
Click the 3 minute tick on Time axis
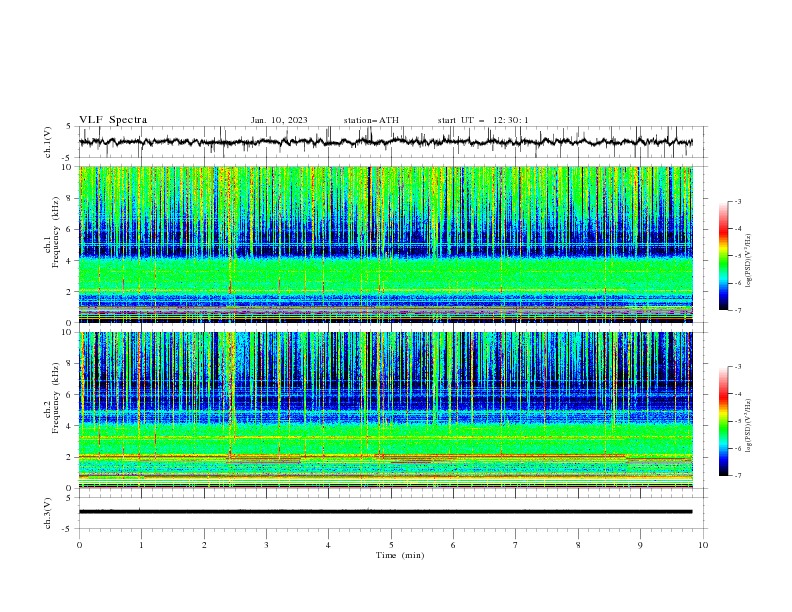(266, 545)
